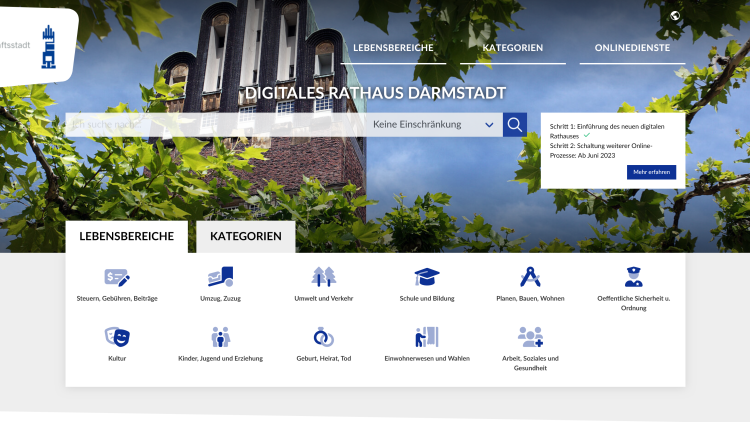Open the KATEGORIEN top navigation item
750x422 pixels.
pyautogui.click(x=513, y=48)
